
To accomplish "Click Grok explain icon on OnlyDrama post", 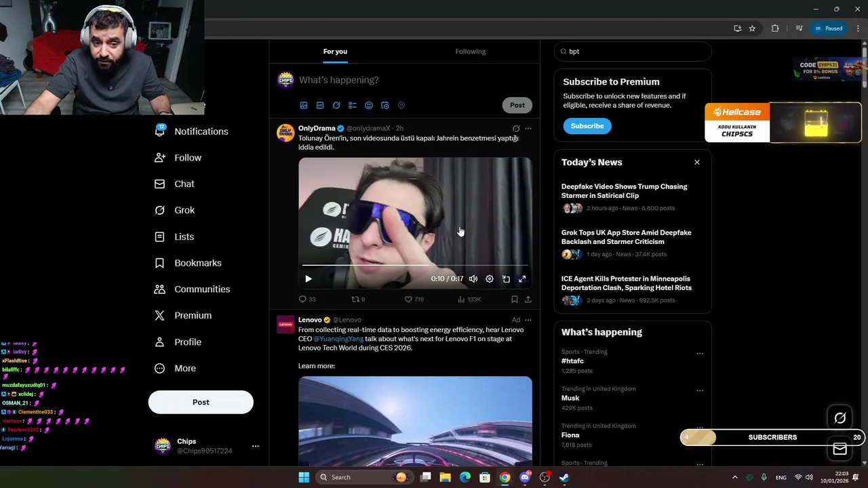I will (x=516, y=128).
